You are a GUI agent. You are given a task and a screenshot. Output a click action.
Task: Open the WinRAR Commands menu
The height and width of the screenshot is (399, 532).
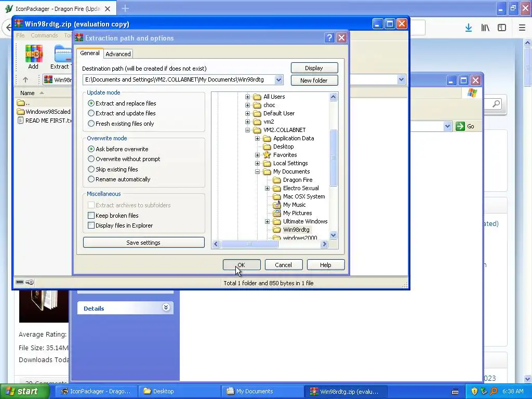point(44,35)
